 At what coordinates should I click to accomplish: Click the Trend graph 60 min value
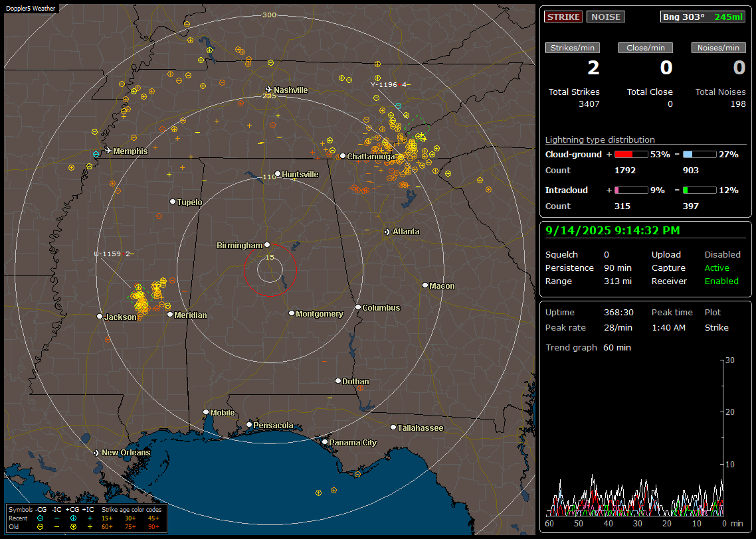(616, 348)
